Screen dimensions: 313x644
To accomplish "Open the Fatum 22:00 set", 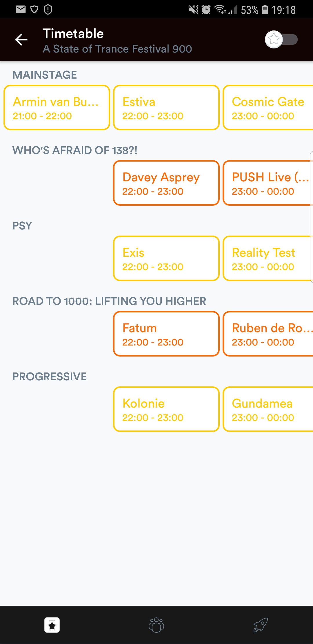I will point(166,334).
